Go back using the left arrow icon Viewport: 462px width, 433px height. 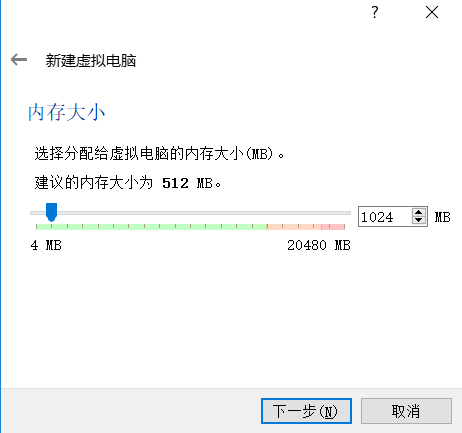(x=19, y=60)
